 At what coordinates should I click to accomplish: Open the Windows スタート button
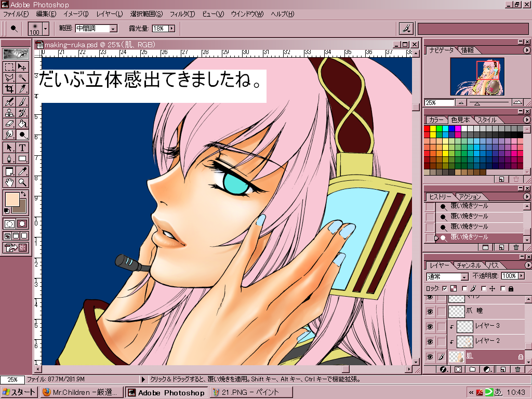point(19,392)
